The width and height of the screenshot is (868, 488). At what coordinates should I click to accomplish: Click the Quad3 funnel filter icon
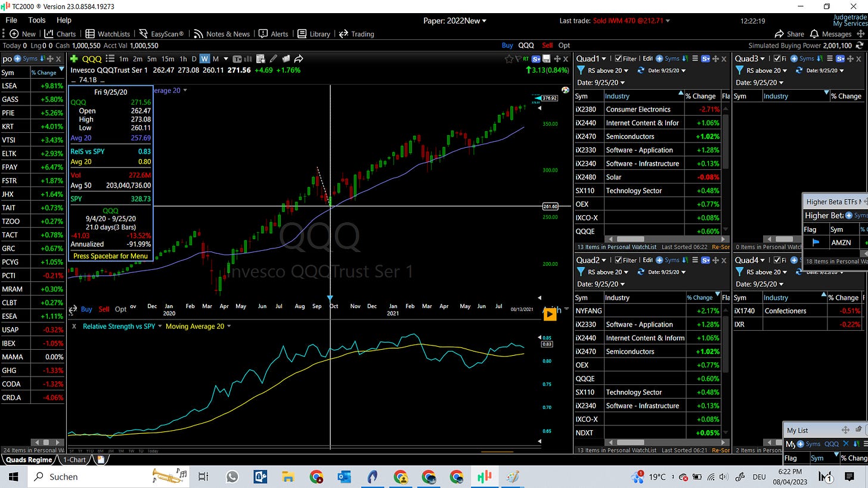pyautogui.click(x=739, y=70)
